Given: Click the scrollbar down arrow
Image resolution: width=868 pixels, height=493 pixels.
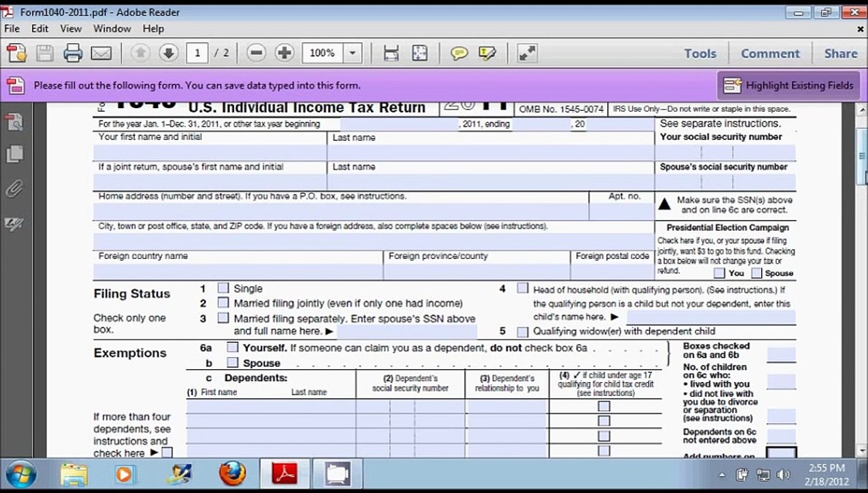Looking at the screenshot, I should [862, 451].
